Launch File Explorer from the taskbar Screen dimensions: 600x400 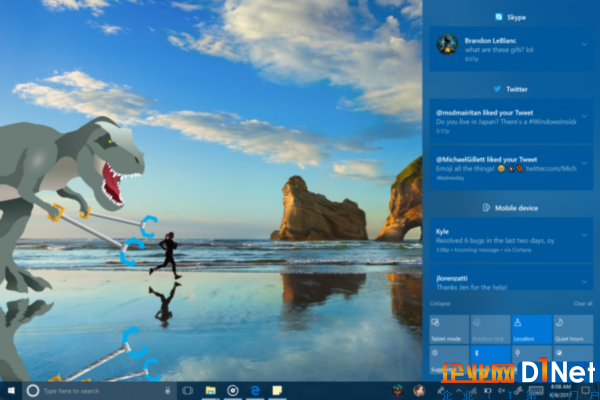point(210,391)
